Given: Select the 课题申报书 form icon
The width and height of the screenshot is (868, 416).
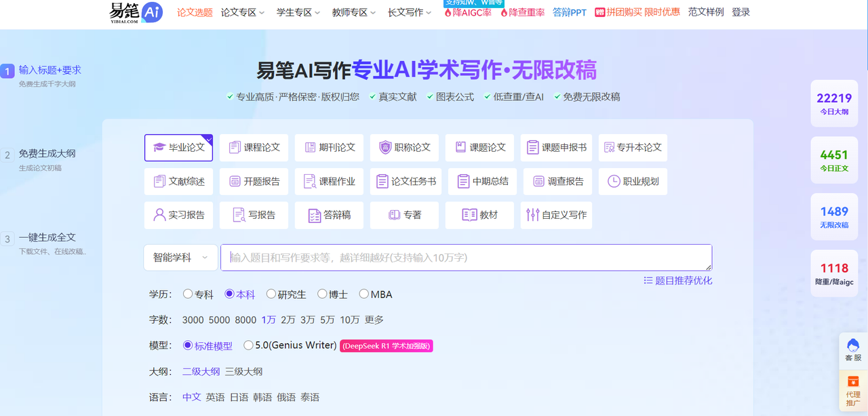Looking at the screenshot, I should click(533, 148).
